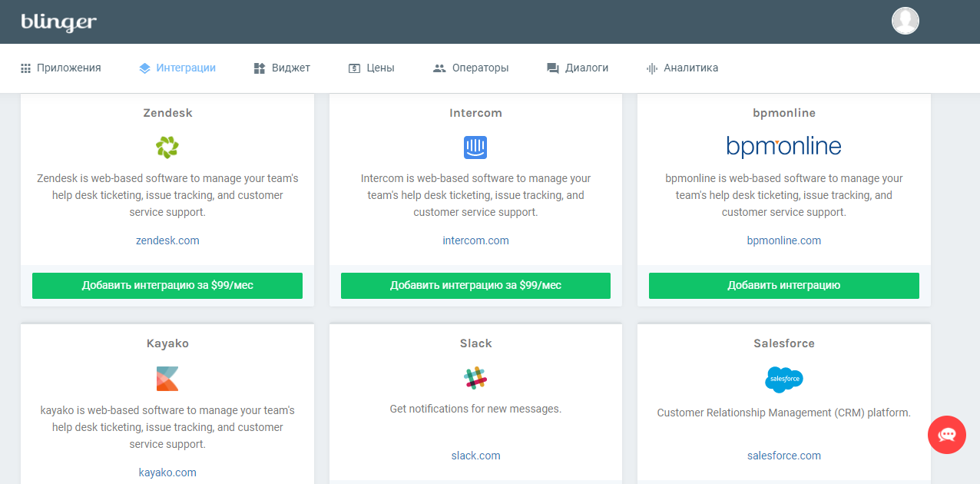Click the Операторы people icon
The height and width of the screenshot is (484, 980).
tap(439, 68)
